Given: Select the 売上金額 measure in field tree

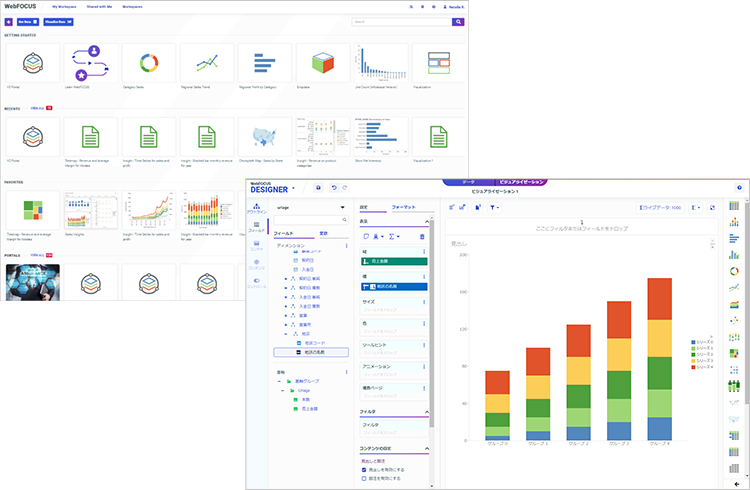Looking at the screenshot, I should pos(309,409).
